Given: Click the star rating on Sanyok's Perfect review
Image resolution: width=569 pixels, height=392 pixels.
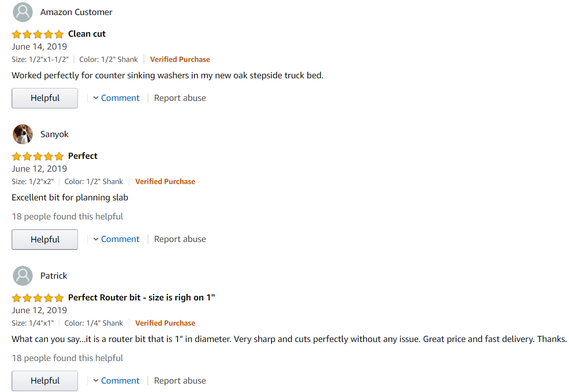Looking at the screenshot, I should point(38,156).
